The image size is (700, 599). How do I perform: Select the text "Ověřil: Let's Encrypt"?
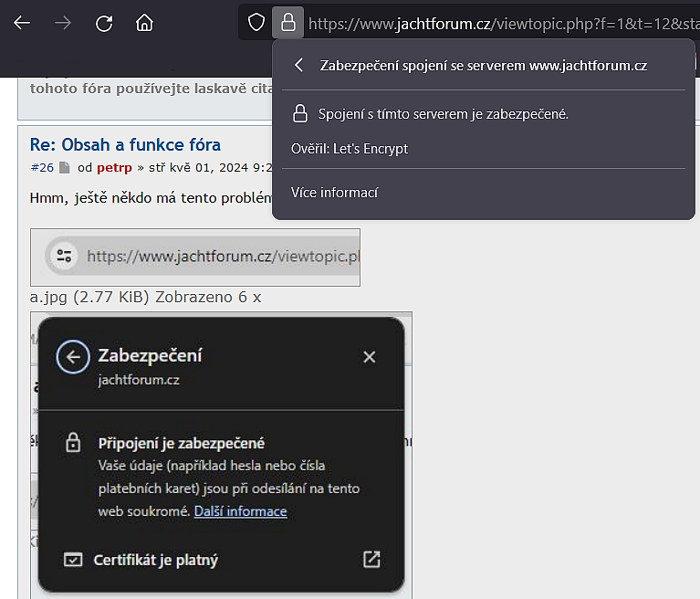tap(350, 148)
